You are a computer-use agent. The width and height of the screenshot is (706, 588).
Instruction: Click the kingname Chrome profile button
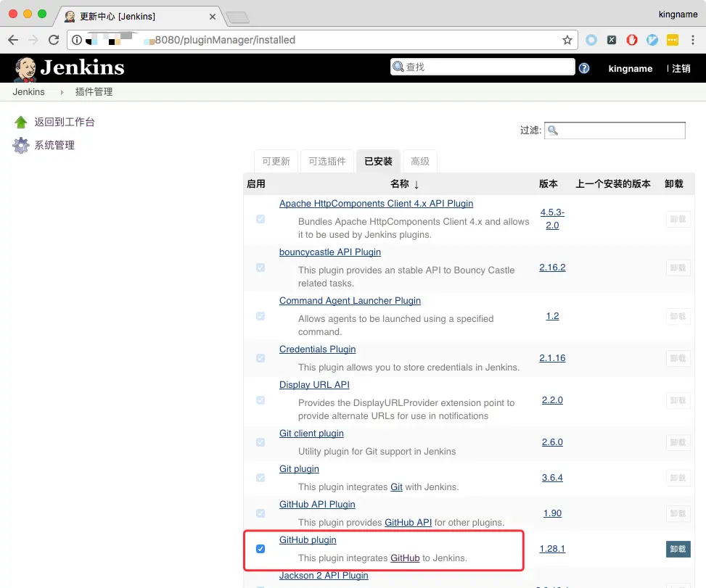point(678,15)
